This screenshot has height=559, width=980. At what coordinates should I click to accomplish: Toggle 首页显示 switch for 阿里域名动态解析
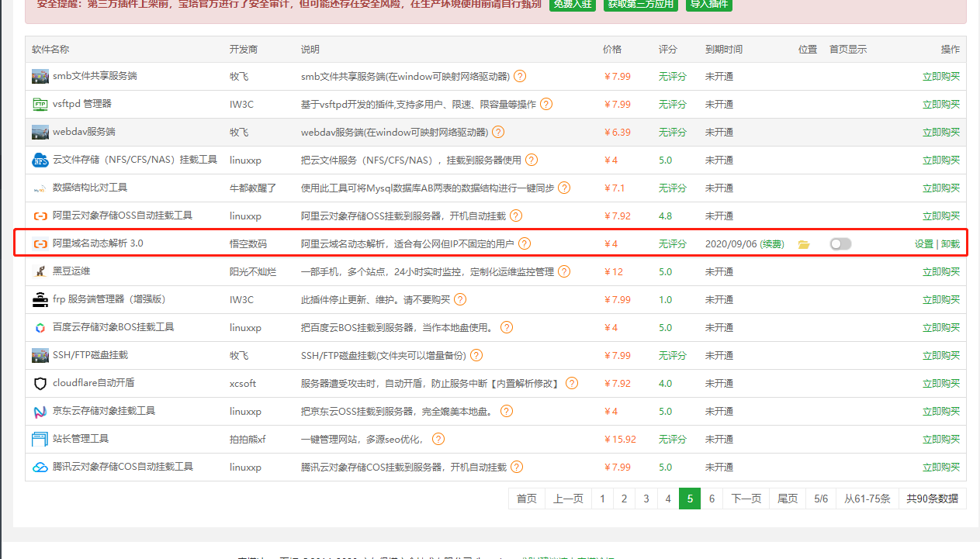[840, 244]
